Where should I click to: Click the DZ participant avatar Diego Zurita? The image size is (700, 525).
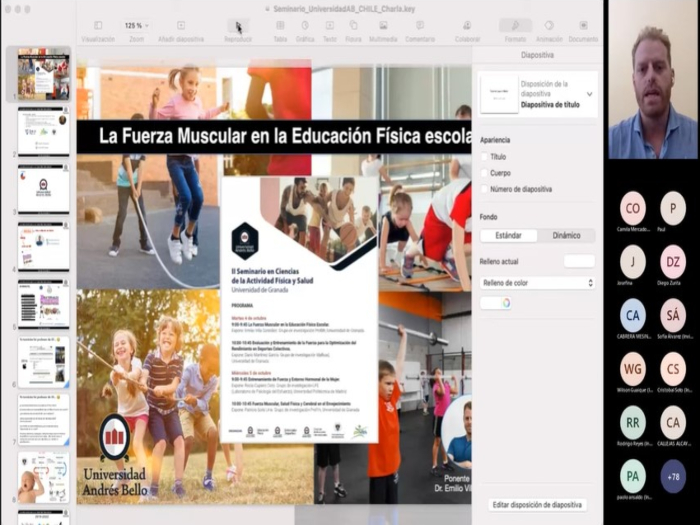coord(673,262)
